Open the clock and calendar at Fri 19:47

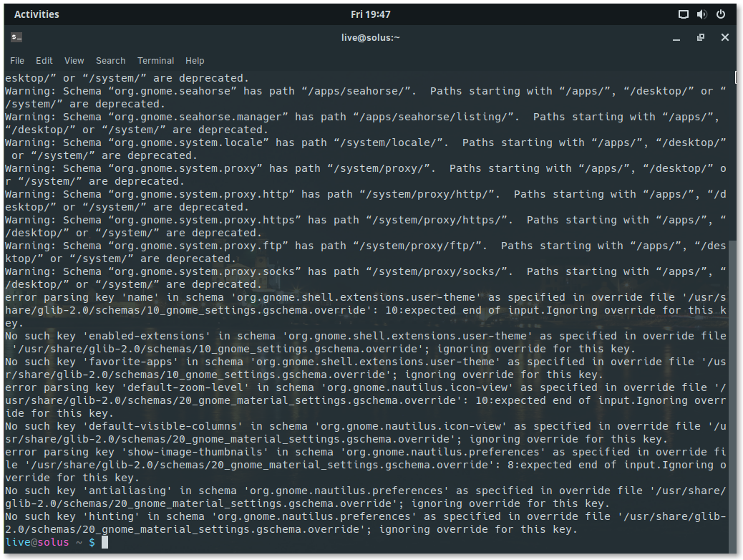[371, 14]
